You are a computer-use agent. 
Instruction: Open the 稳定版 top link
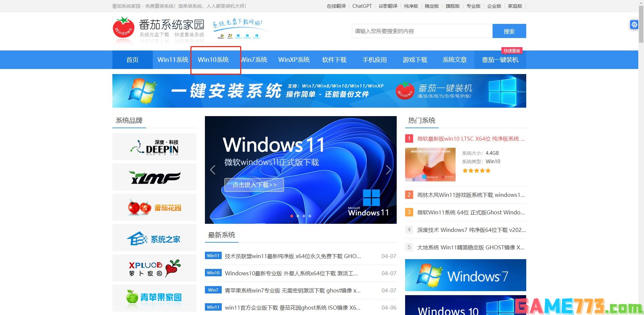(432, 6)
